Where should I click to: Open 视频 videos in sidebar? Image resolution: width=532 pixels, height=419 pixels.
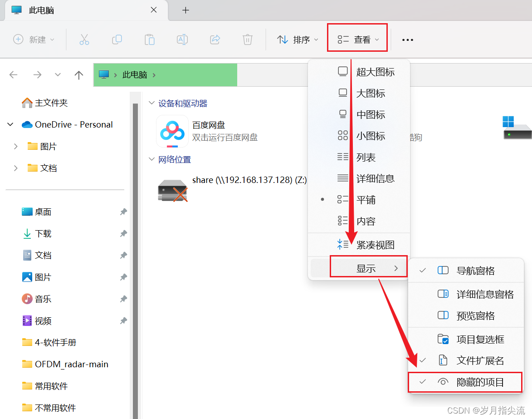37,320
